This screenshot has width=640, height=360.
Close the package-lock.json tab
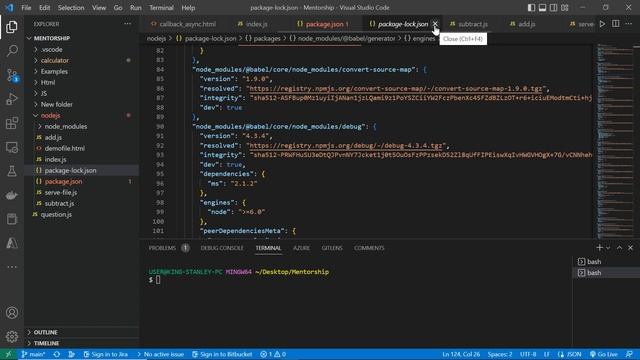point(435,24)
